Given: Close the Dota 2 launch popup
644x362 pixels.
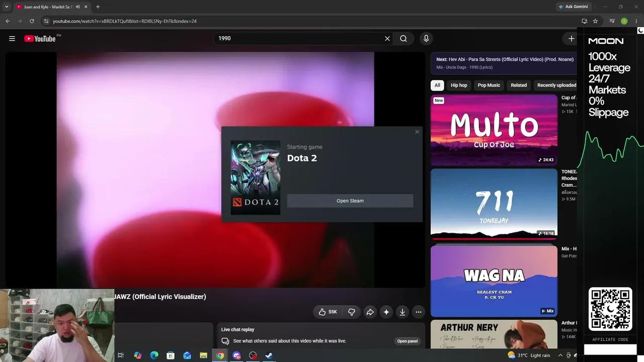Looking at the screenshot, I should 417,132.
